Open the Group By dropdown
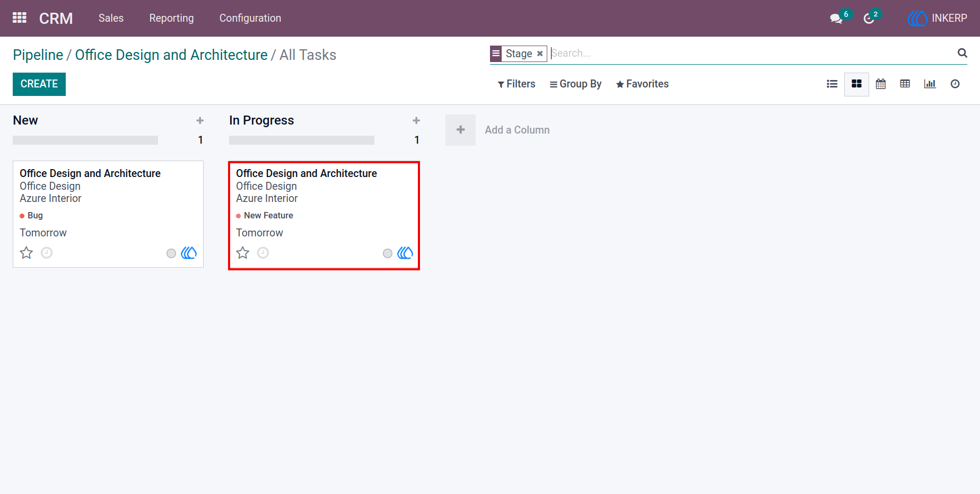 pyautogui.click(x=575, y=84)
